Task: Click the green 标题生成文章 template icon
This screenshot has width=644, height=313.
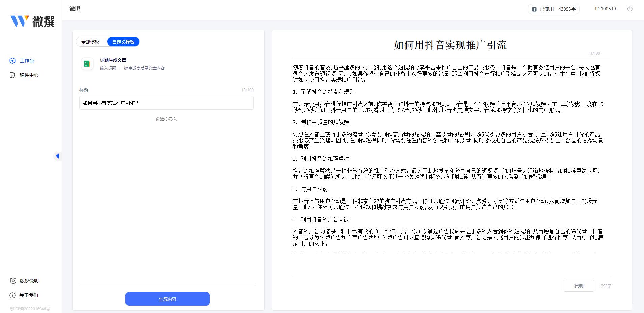Action: (x=87, y=64)
